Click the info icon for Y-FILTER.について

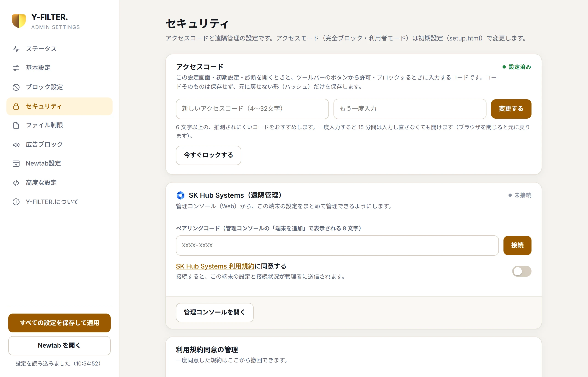point(16,202)
